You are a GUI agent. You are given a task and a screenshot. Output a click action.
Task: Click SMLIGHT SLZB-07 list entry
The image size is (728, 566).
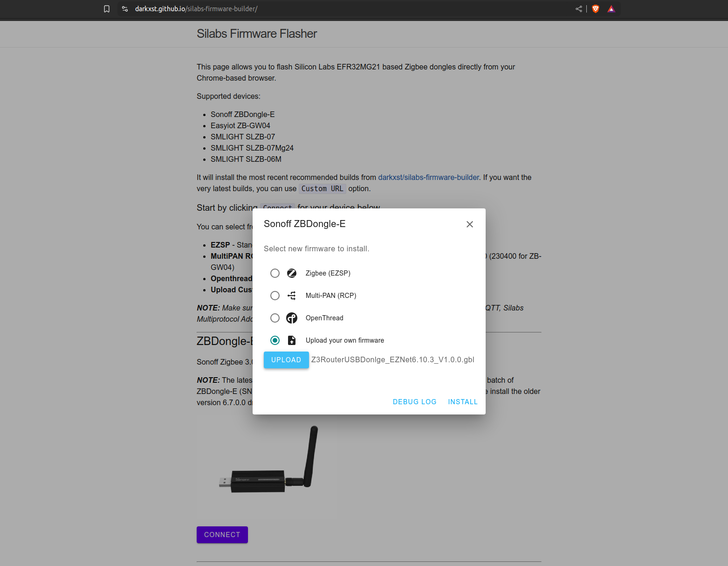click(243, 137)
